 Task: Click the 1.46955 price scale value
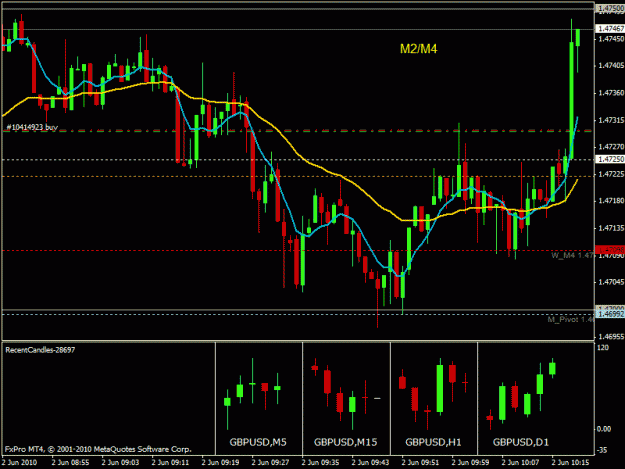click(x=611, y=336)
